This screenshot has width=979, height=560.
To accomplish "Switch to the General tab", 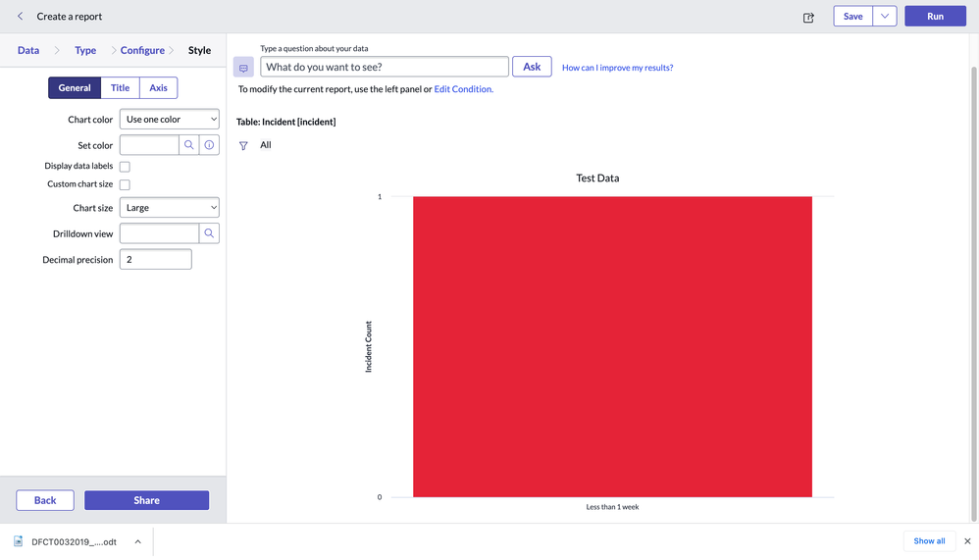I will pos(75,88).
